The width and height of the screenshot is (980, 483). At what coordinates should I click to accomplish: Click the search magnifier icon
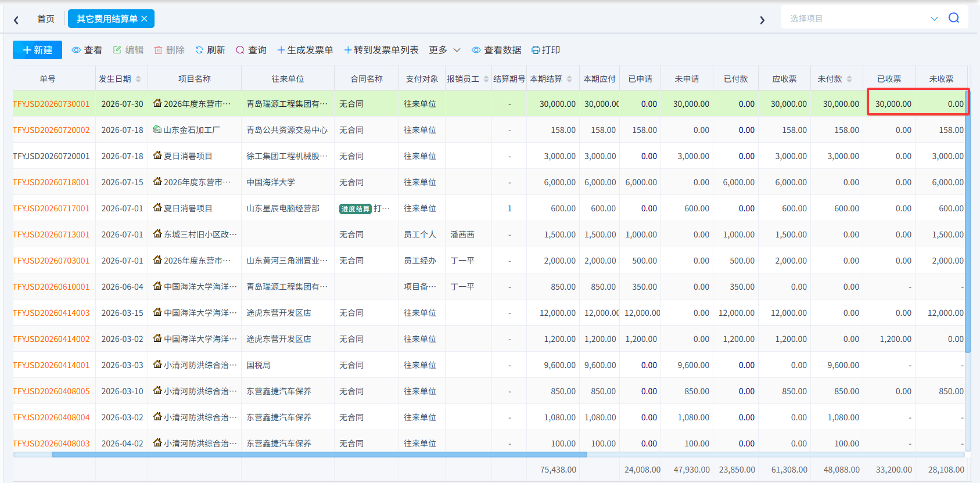click(953, 18)
